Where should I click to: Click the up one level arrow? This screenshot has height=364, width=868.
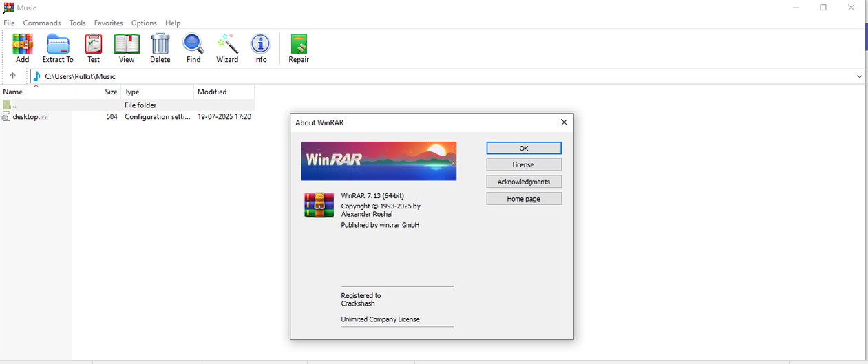point(12,76)
